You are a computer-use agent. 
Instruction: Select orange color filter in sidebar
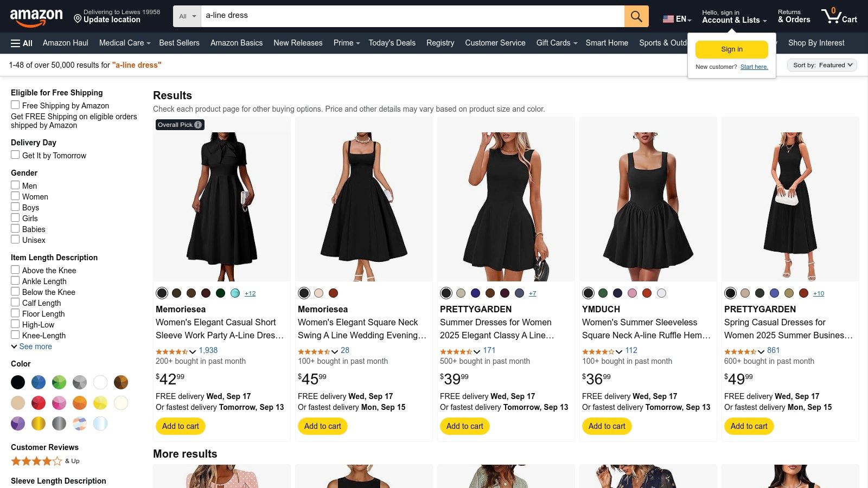[80, 403]
